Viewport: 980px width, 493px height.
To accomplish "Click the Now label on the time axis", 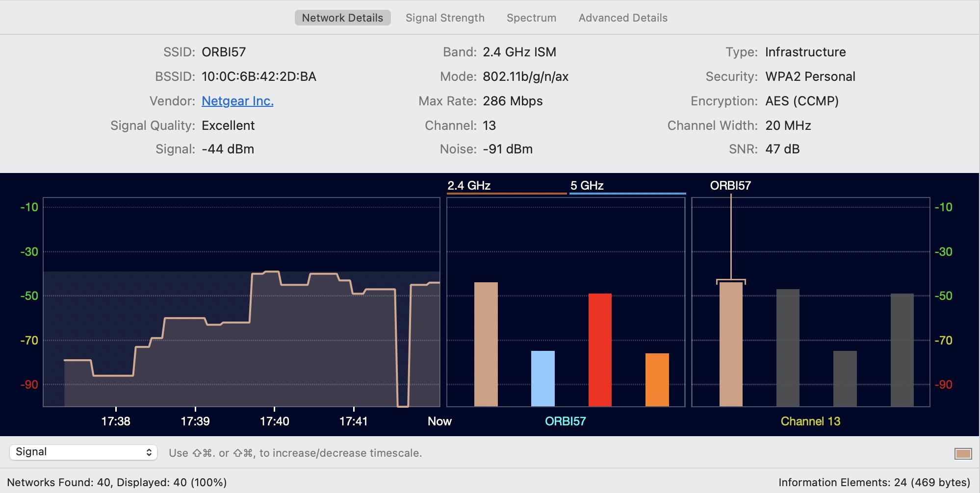I will pos(439,420).
